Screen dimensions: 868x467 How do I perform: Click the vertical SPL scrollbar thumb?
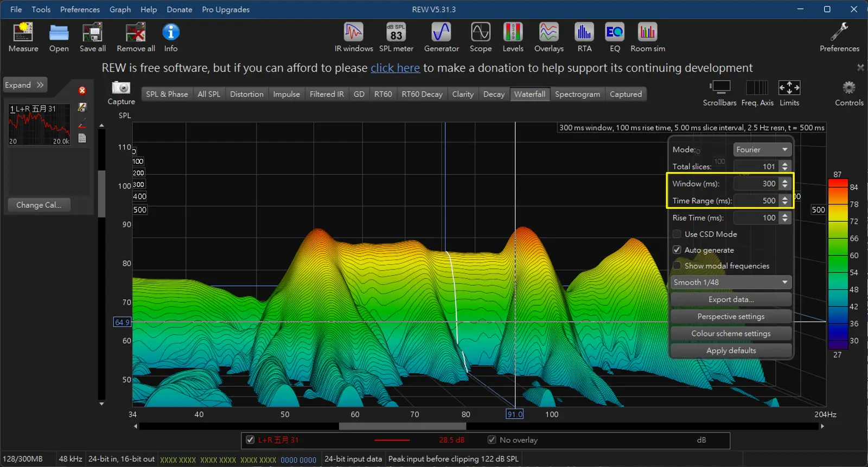(101, 194)
